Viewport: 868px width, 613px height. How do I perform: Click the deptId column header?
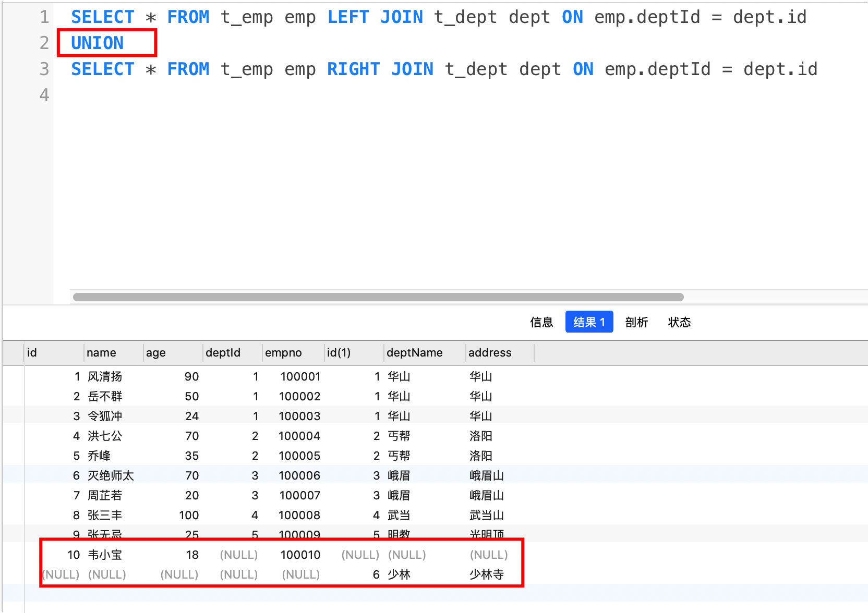pos(223,353)
